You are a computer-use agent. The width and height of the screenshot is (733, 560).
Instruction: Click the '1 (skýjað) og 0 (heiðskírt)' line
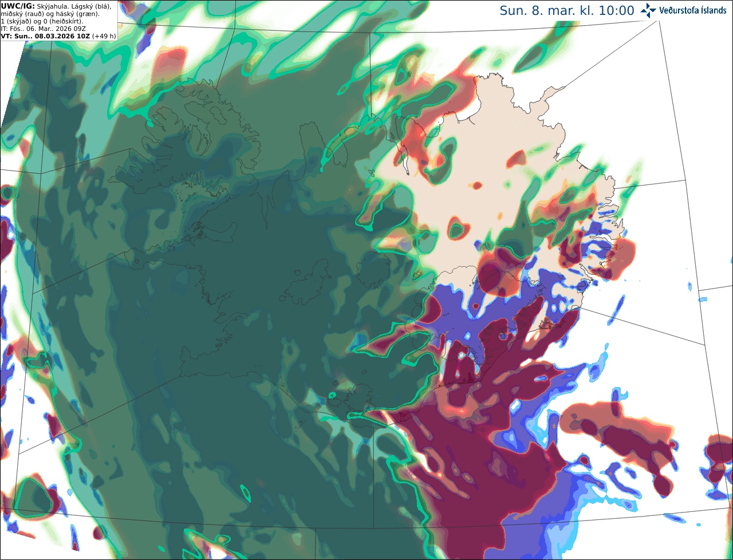coord(42,21)
